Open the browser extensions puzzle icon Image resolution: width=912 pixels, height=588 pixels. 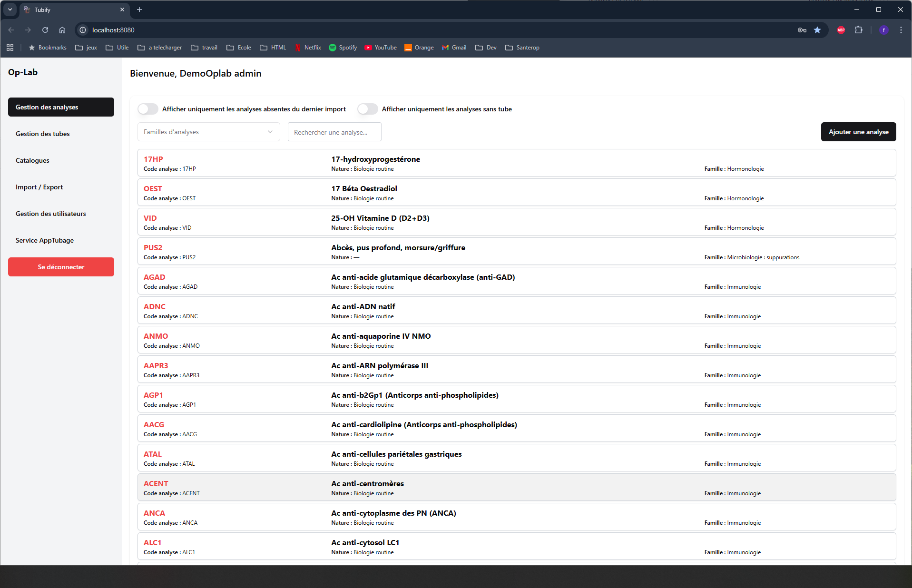pos(858,30)
